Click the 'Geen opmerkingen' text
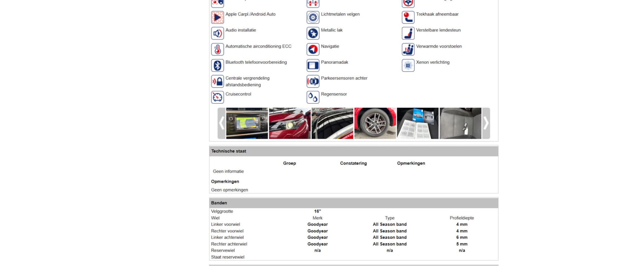The width and height of the screenshot is (644, 266). pos(229,190)
